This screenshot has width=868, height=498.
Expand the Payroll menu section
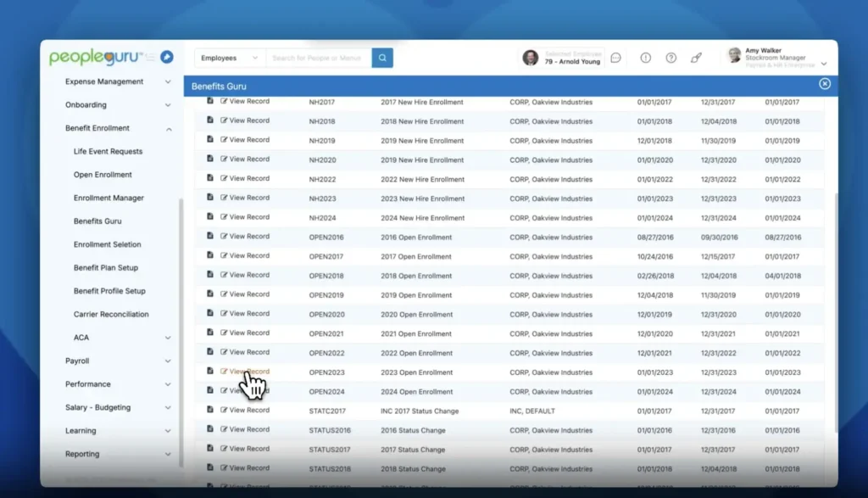(168, 361)
